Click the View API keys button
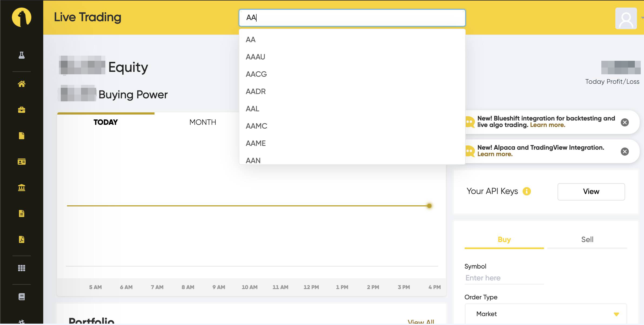 coord(591,192)
